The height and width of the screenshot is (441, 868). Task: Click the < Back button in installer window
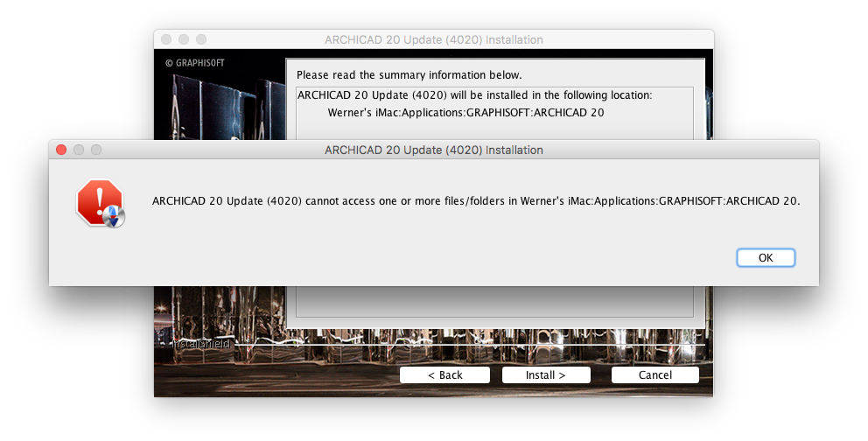[x=445, y=375]
